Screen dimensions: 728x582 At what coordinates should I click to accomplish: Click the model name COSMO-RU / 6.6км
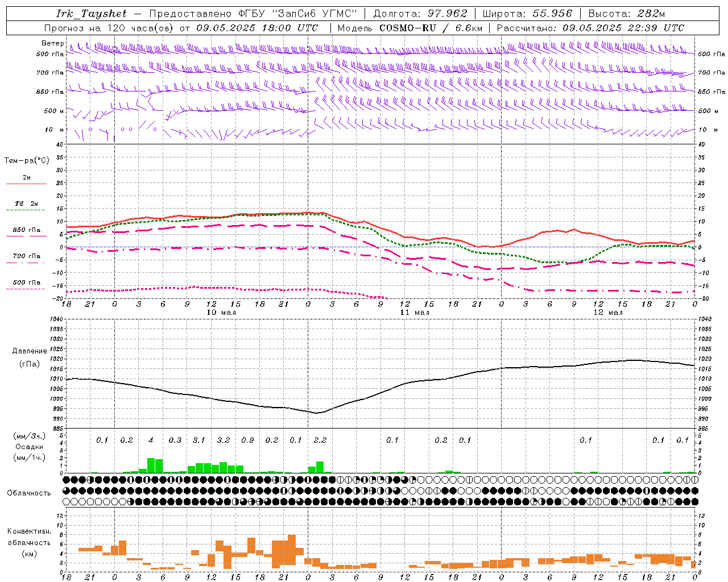pos(431,28)
